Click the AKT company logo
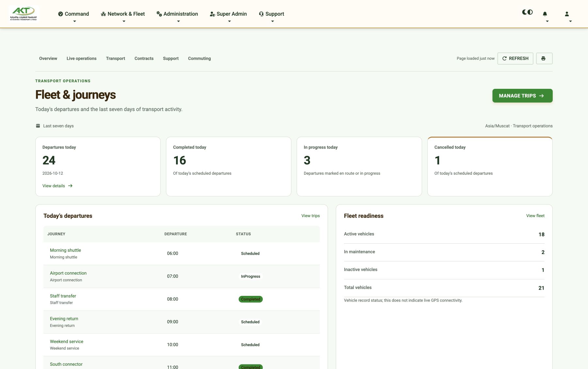 click(24, 14)
